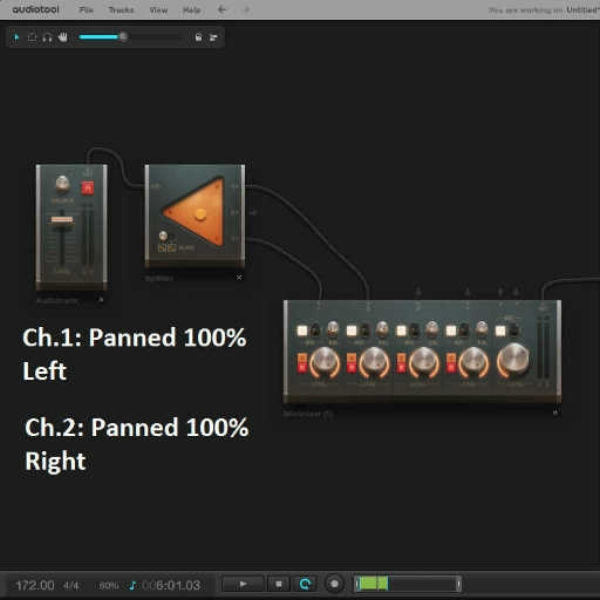Click the Untitled project title
This screenshot has width=600, height=600.
tap(583, 10)
